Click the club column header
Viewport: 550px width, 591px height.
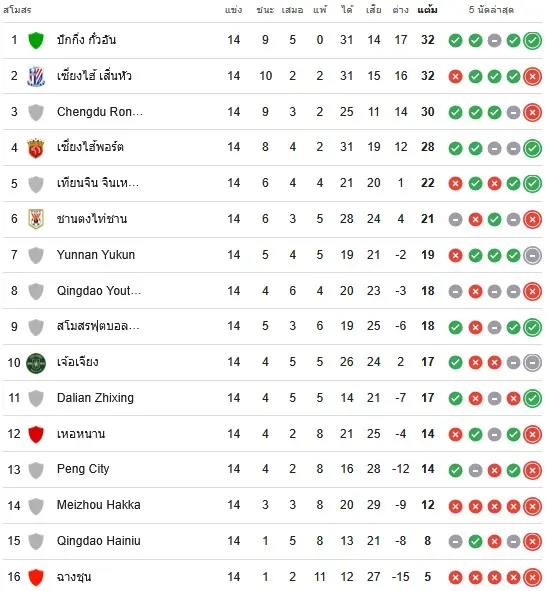(17, 10)
